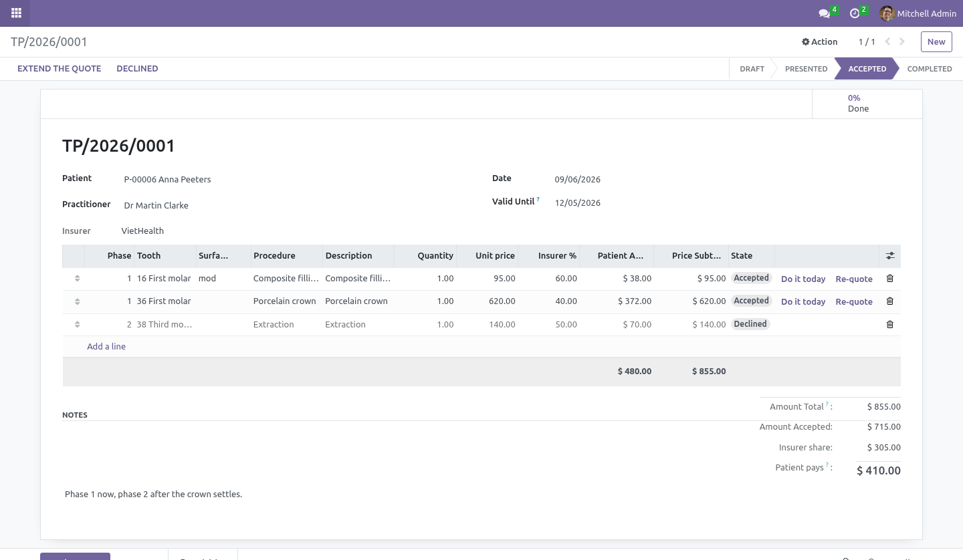Click the VietHealth insurer value
Image resolution: width=963 pixels, height=560 pixels.
pyautogui.click(x=142, y=231)
